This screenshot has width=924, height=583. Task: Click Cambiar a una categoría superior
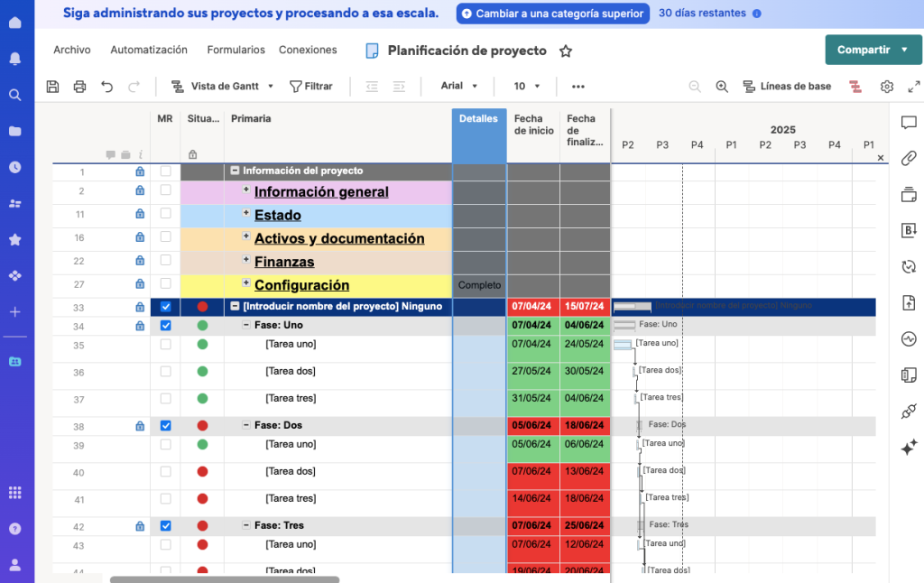(x=552, y=14)
